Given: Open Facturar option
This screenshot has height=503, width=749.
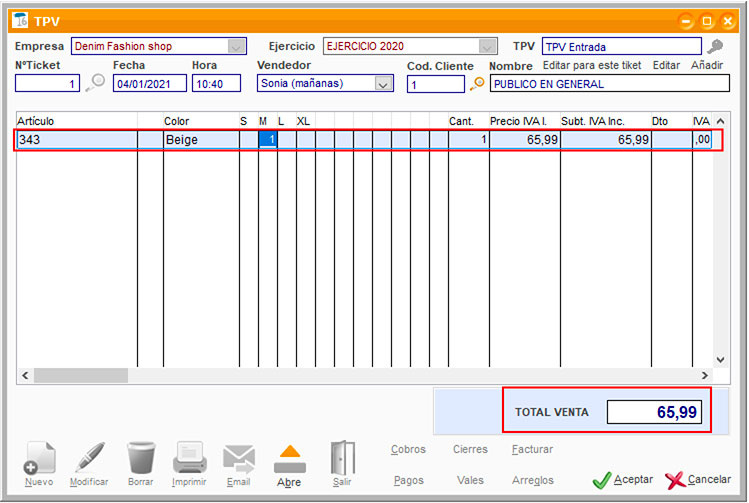Looking at the screenshot, I should click(x=532, y=449).
